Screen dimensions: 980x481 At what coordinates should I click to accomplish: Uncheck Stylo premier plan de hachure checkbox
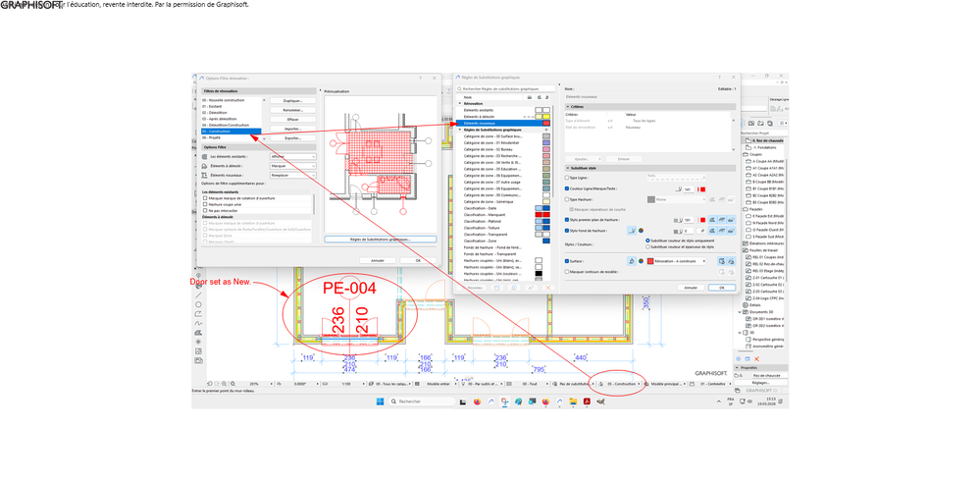coord(567,220)
